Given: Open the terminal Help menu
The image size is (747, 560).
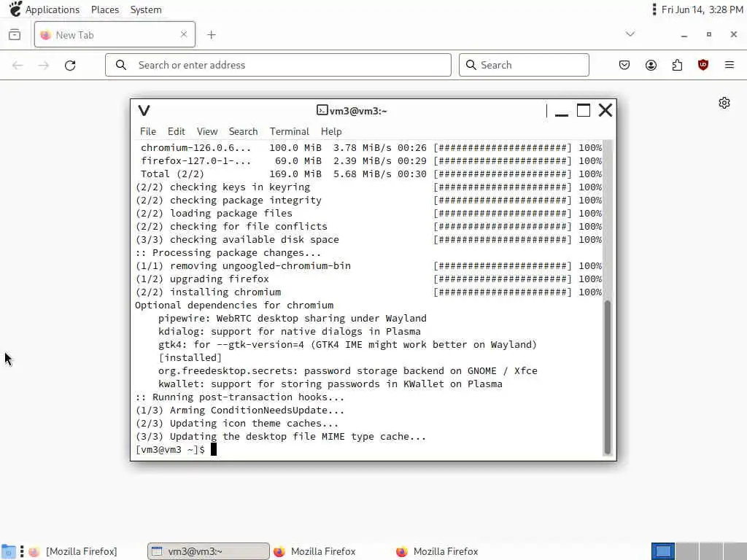Looking at the screenshot, I should click(x=331, y=131).
